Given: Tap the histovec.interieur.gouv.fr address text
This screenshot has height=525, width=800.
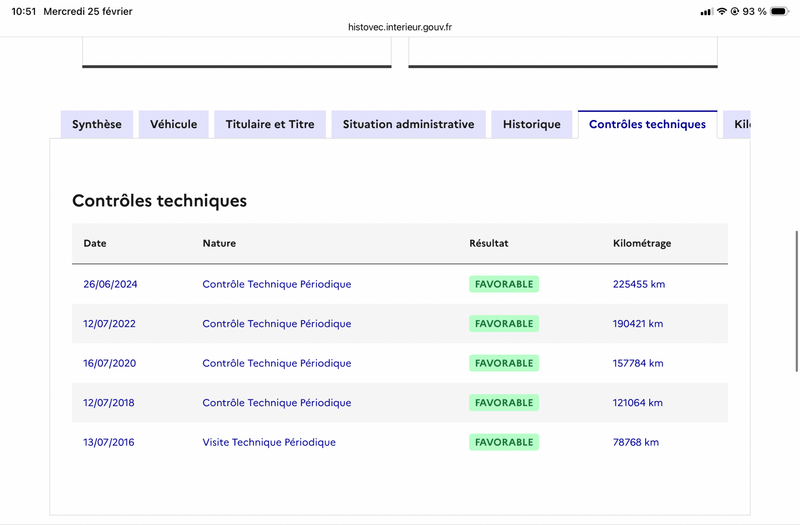Looking at the screenshot, I should coord(399,28).
